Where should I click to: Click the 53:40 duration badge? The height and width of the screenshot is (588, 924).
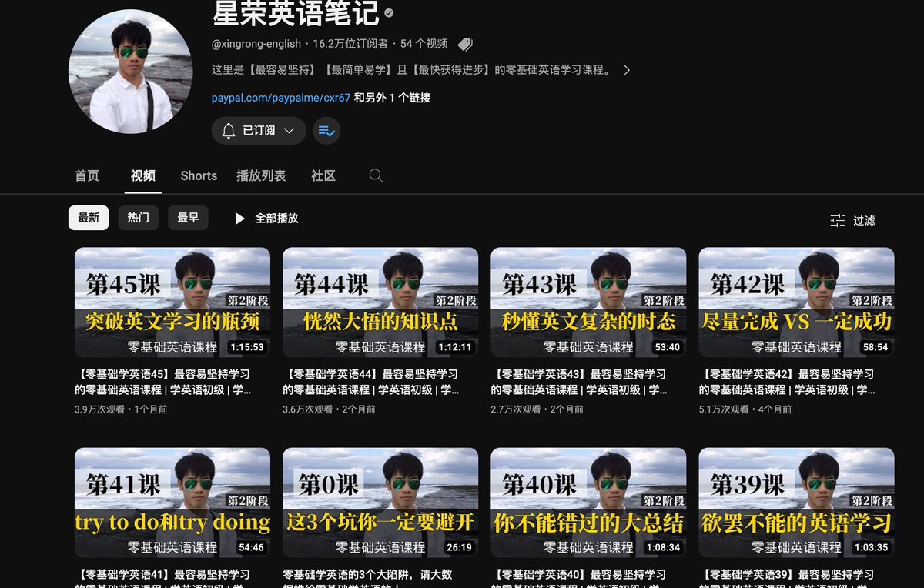667,347
